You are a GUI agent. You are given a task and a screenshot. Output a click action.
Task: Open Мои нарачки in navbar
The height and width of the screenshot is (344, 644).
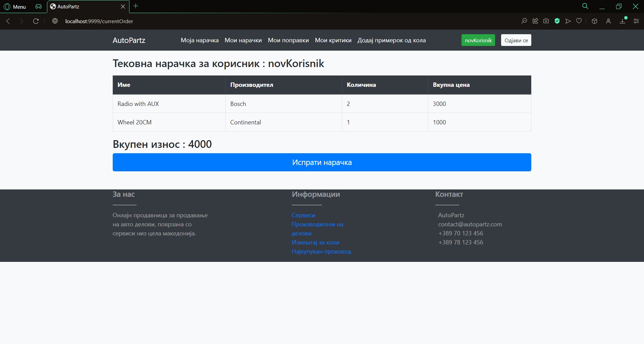(243, 40)
